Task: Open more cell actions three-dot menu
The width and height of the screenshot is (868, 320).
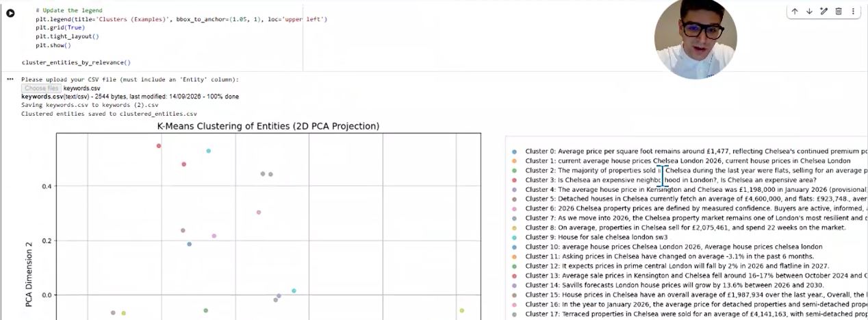Action: [853, 12]
